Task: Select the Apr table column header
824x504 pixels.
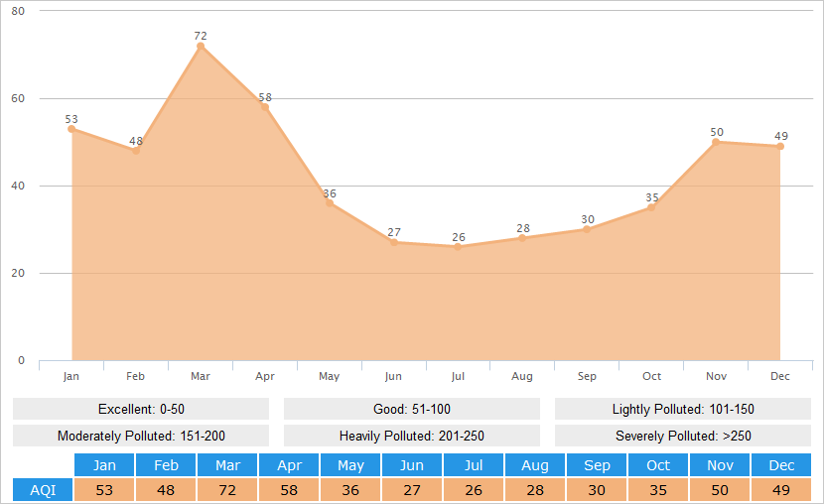Action: pyautogui.click(x=289, y=465)
